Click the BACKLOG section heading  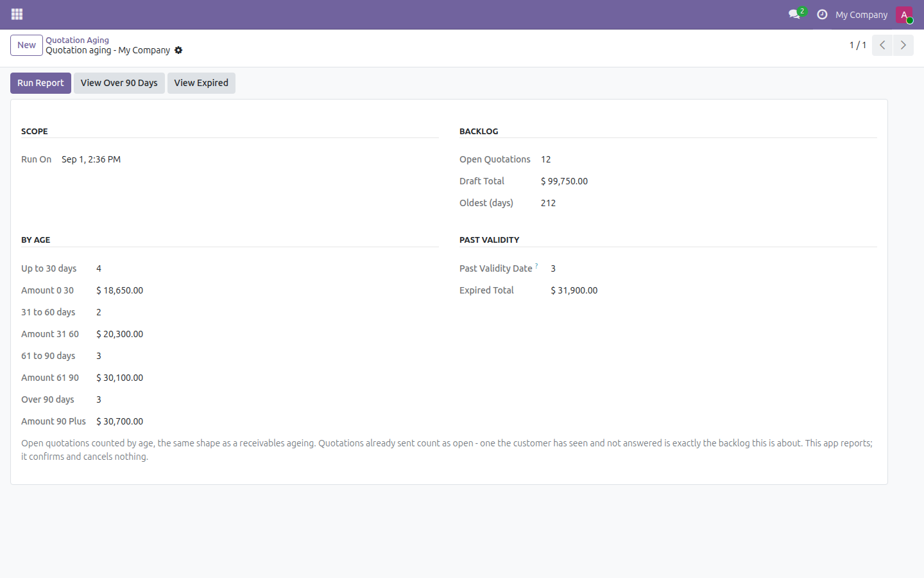(x=479, y=131)
